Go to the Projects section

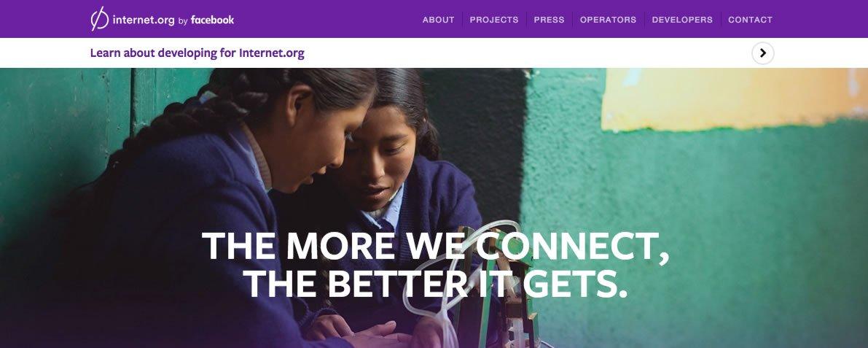point(494,20)
